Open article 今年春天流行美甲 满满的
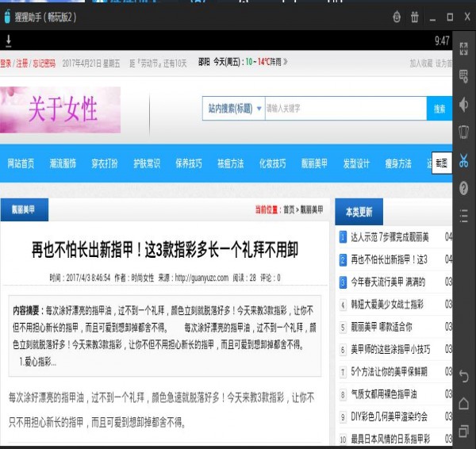The width and height of the screenshot is (476, 449). coord(388,282)
